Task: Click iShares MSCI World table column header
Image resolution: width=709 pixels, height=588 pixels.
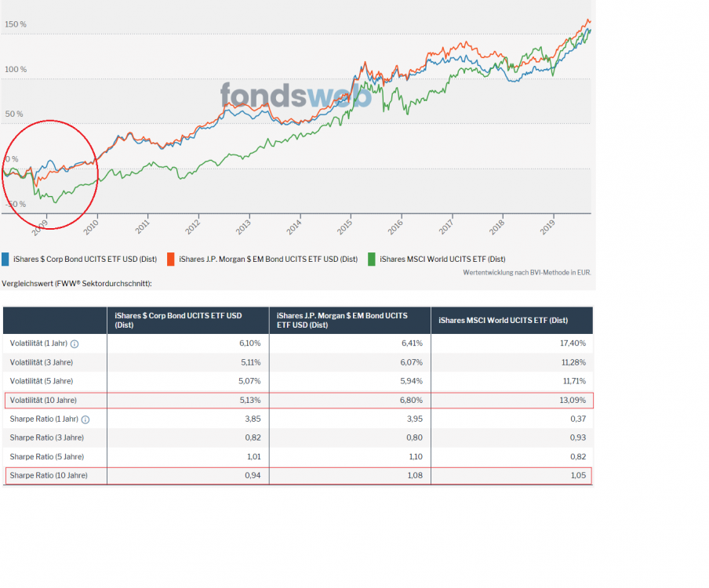Action: coord(502,320)
